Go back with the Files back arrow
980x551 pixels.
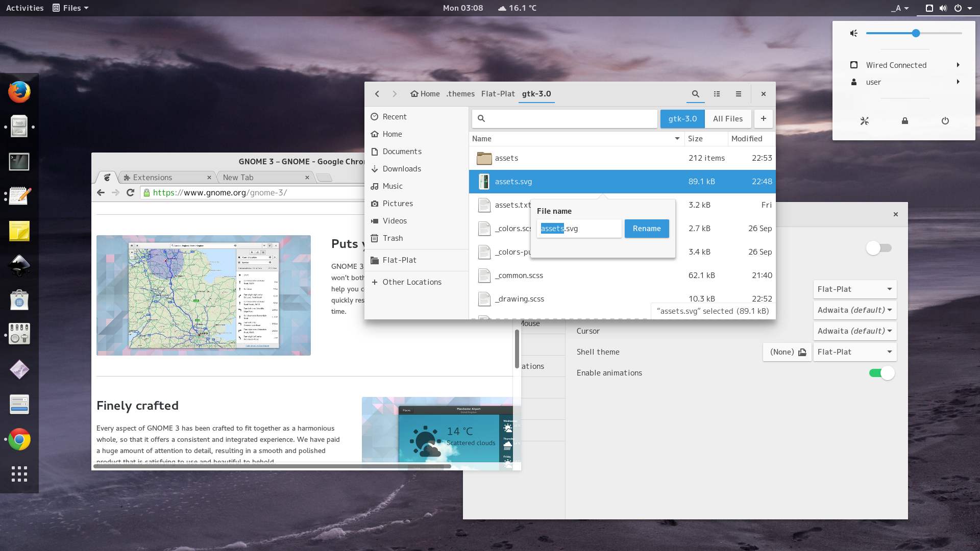pos(377,94)
